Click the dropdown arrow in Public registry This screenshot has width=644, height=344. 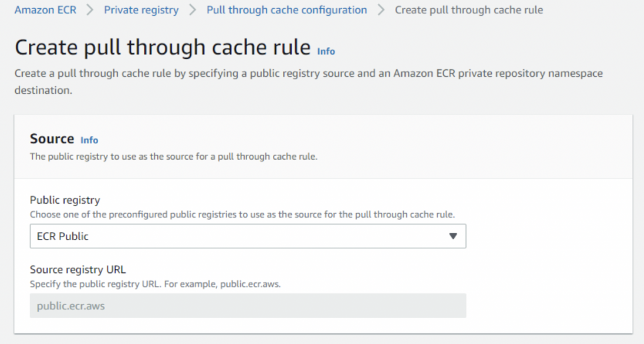[453, 236]
